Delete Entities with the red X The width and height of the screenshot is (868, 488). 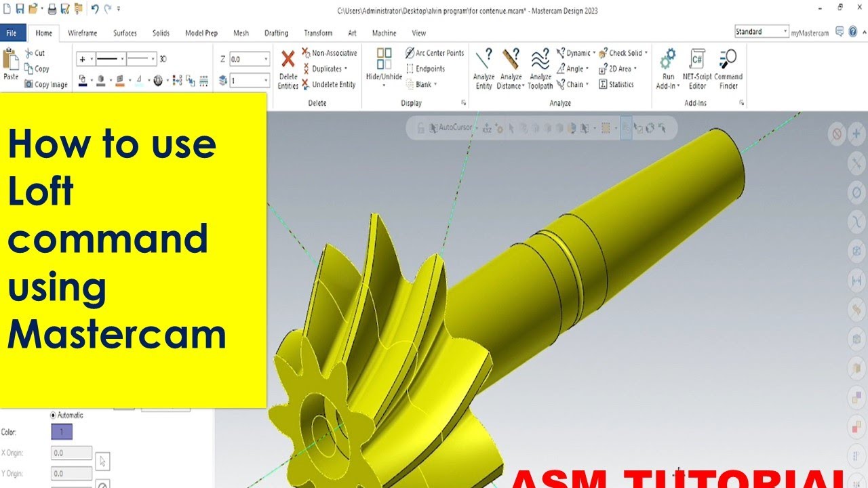coord(288,69)
